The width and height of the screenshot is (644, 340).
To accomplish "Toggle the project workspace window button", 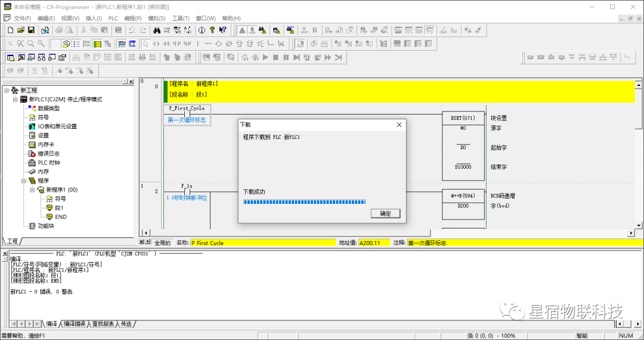I will pos(10,57).
